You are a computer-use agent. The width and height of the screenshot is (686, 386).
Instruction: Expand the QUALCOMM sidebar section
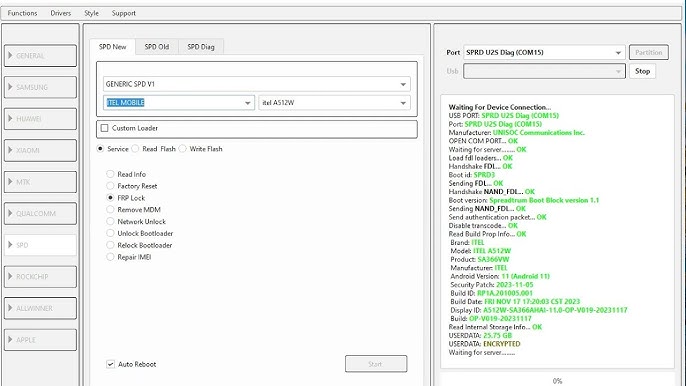[x=40, y=213]
